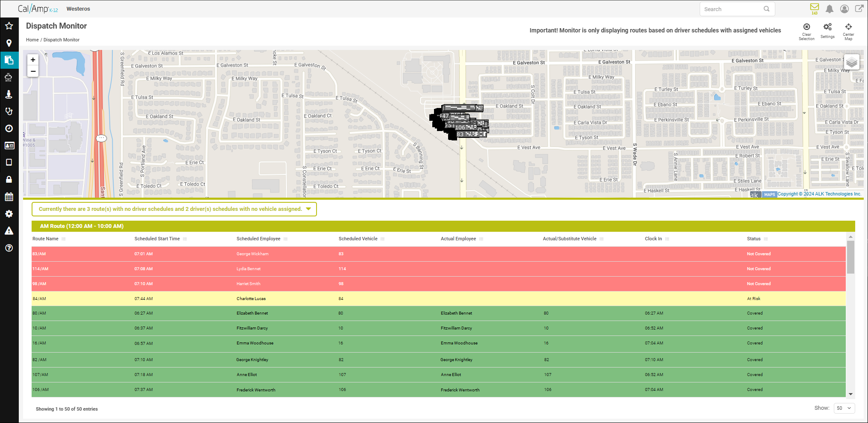Viewport: 868px width, 423px height.
Task: Open Scheduled Start Time column menu
Action: click(x=185, y=239)
